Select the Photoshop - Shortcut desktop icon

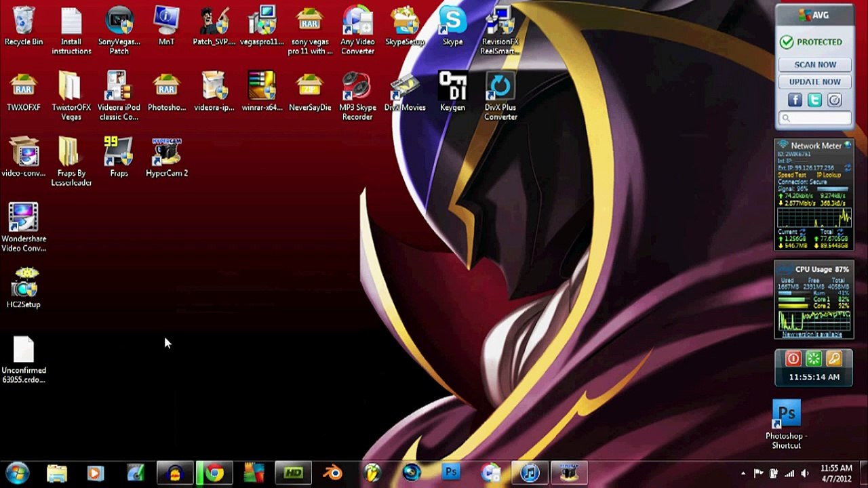[x=787, y=425]
